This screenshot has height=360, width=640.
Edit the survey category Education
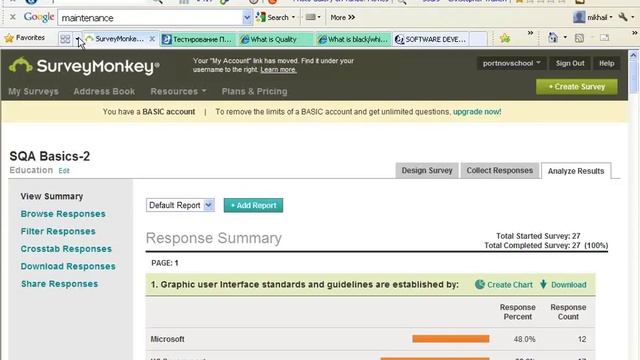click(64, 171)
